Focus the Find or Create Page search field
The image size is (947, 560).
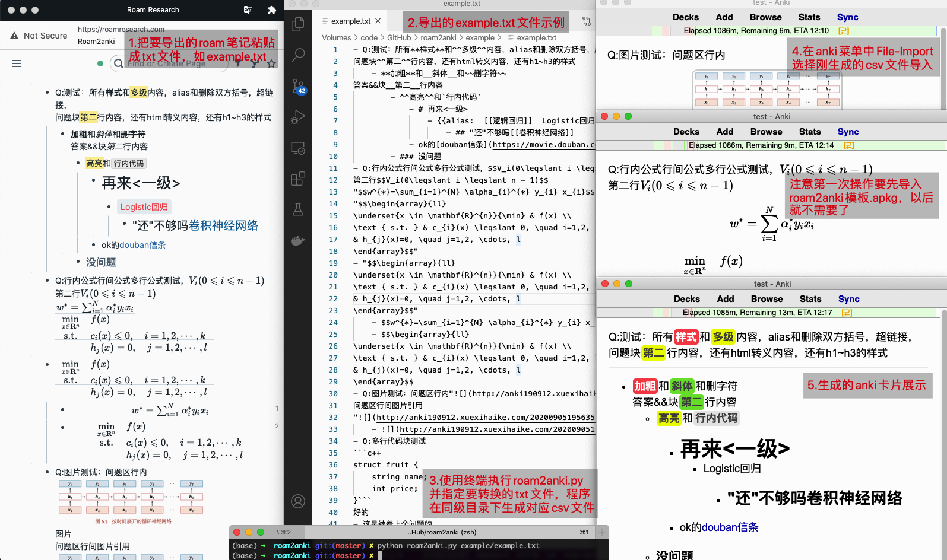click(x=169, y=63)
